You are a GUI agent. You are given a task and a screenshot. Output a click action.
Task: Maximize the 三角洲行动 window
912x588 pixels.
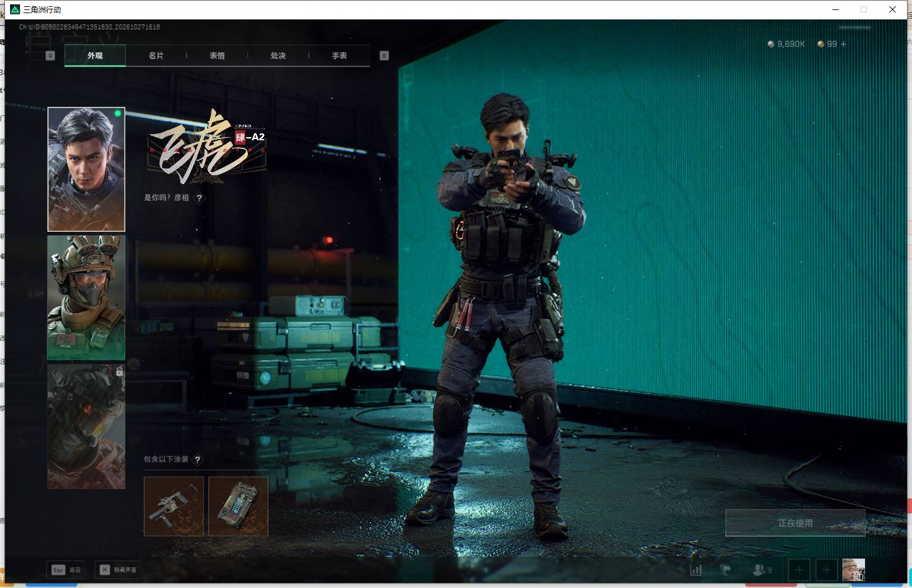(864, 9)
